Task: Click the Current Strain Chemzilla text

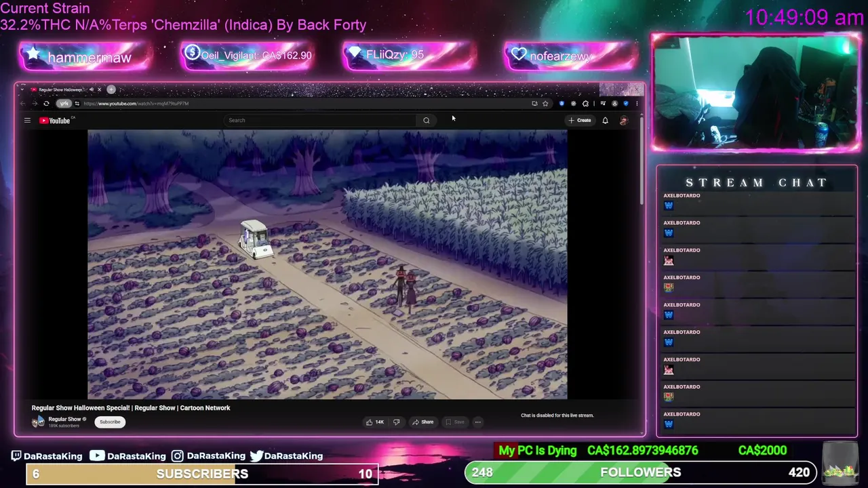Action: click(x=183, y=17)
